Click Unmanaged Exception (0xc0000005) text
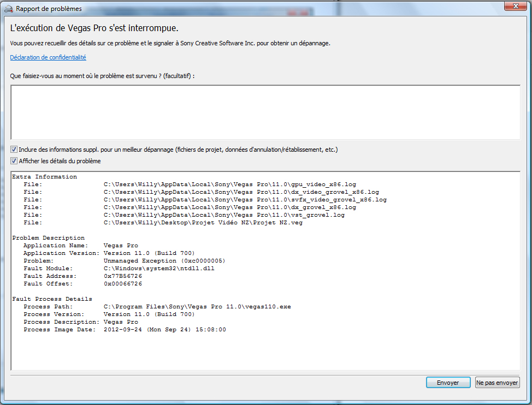 pos(164,261)
